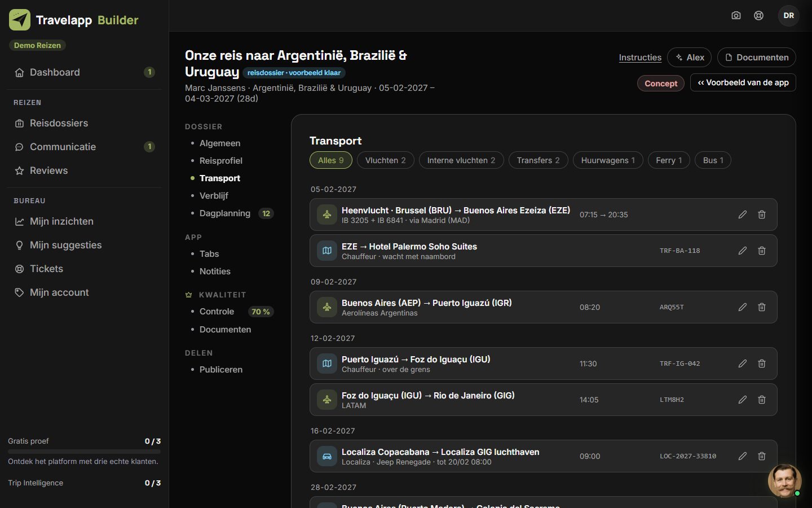Open the Documenten button in header
Viewport: 812px width, 508px height.
coord(757,58)
